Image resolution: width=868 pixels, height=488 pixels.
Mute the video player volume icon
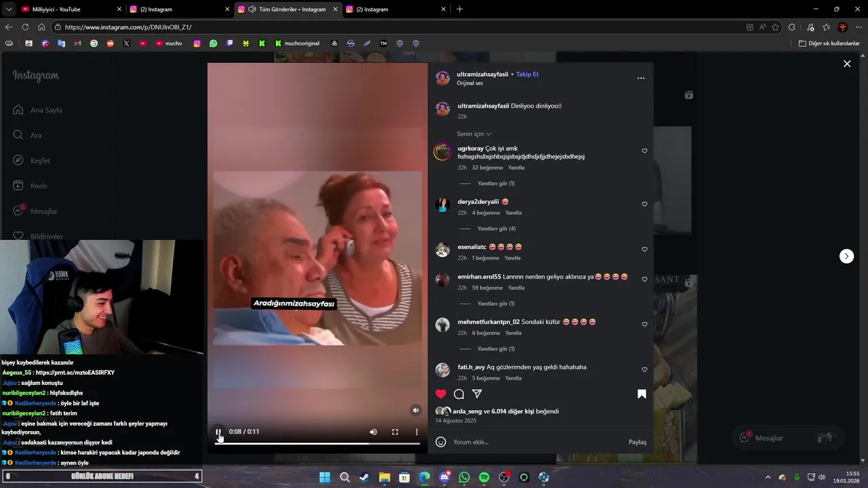coord(373,432)
